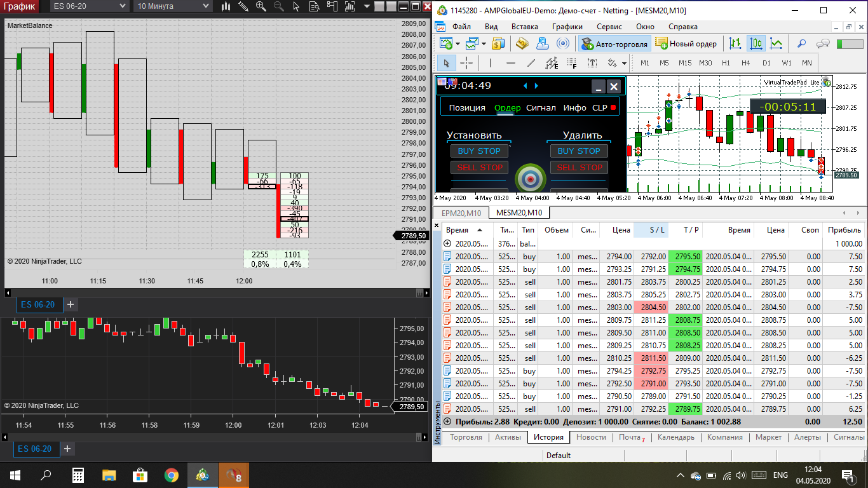Open File Explorer from the taskbar

[109, 475]
